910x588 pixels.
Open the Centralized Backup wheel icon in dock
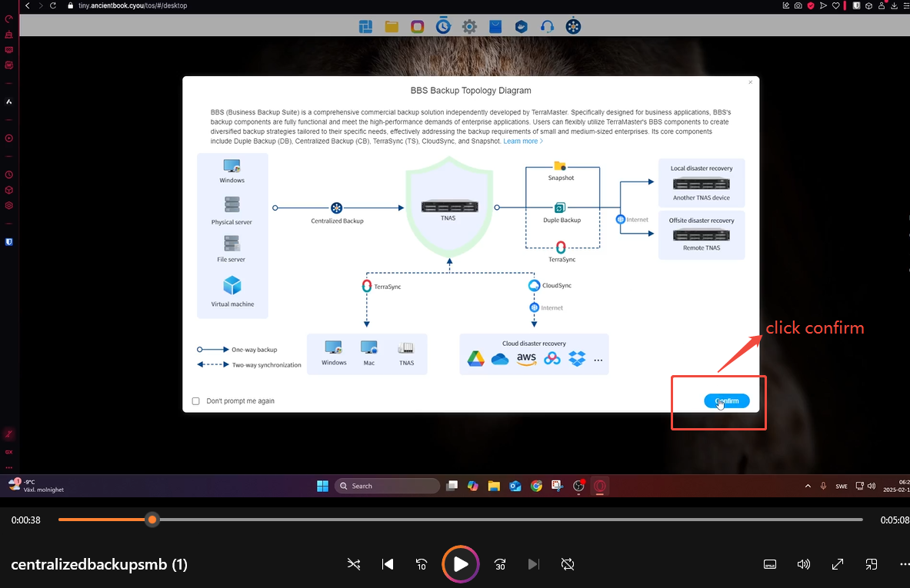pos(573,26)
